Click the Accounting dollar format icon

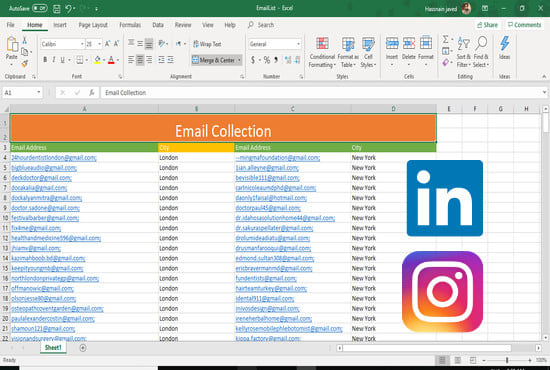(253, 60)
